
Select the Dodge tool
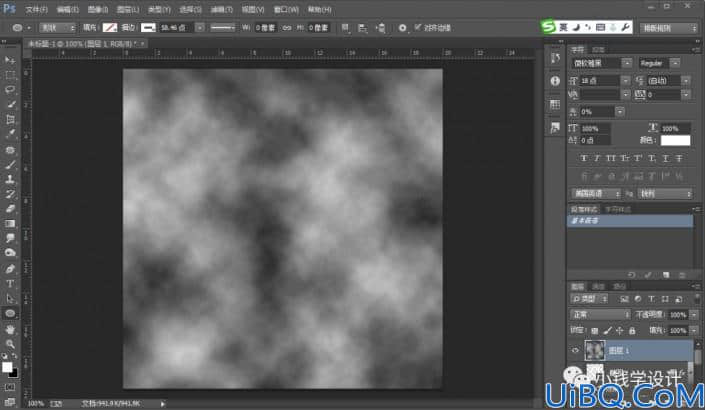(x=10, y=253)
